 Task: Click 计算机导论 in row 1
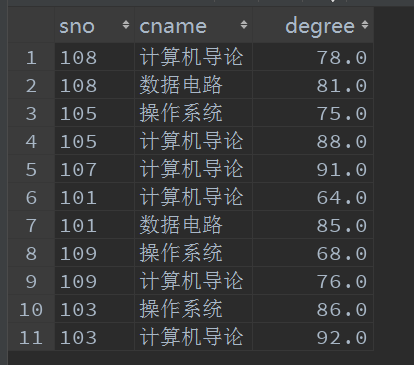click(193, 57)
